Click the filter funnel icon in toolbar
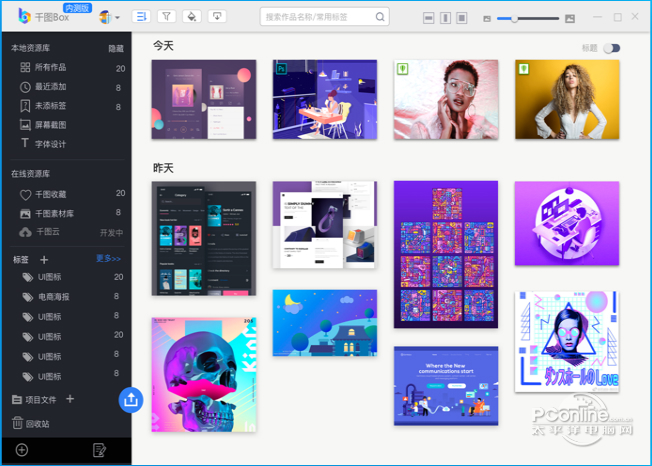The height and width of the screenshot is (466, 652). click(x=166, y=17)
